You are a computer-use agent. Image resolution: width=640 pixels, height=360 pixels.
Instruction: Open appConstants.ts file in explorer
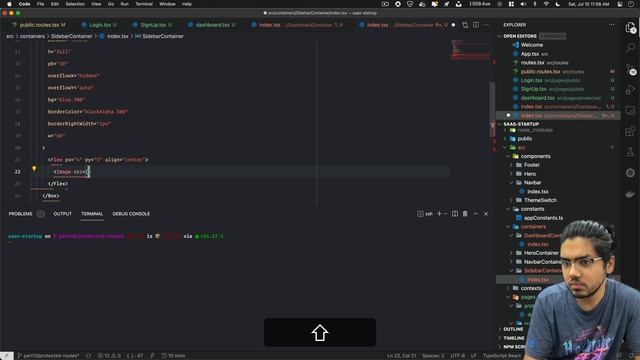coord(543,218)
